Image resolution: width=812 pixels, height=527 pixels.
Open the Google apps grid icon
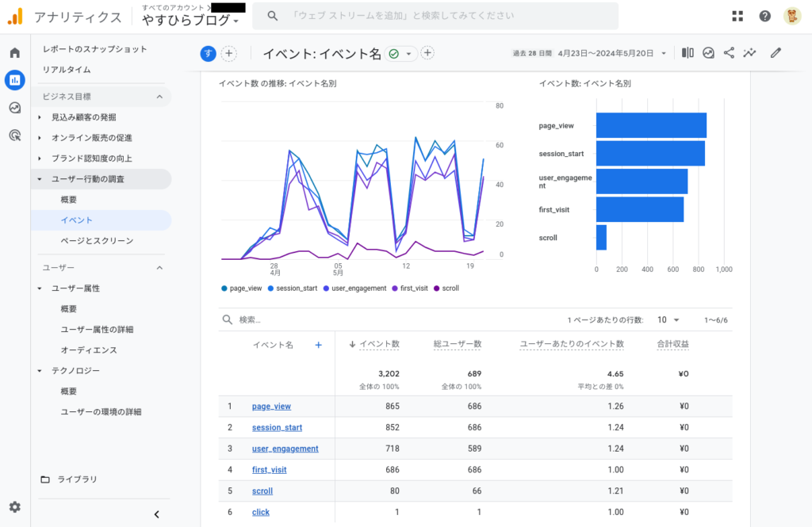737,16
